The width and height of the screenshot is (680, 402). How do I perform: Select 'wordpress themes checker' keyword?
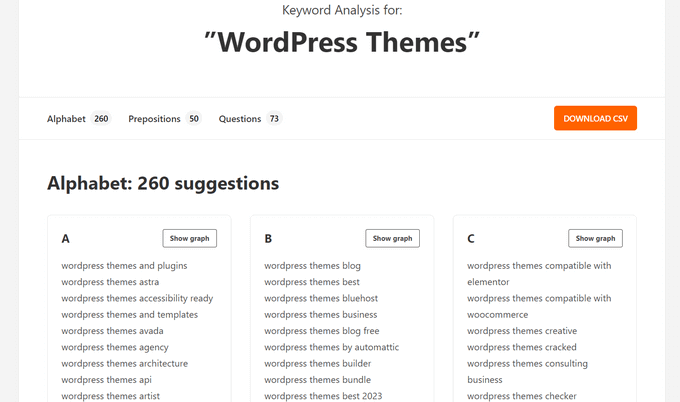point(522,396)
